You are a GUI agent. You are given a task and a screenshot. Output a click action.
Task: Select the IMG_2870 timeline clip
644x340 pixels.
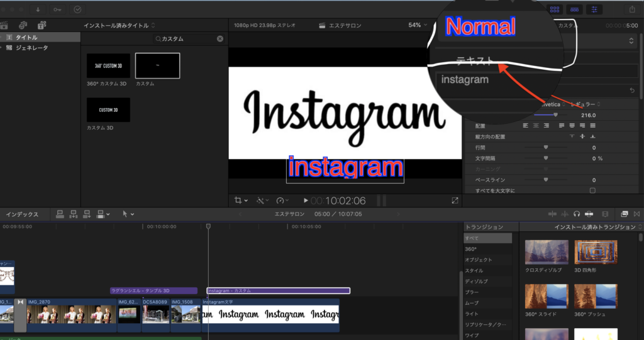click(72, 315)
